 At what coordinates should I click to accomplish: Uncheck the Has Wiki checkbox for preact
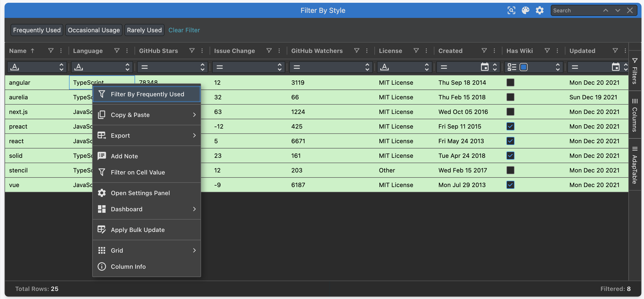tap(510, 126)
